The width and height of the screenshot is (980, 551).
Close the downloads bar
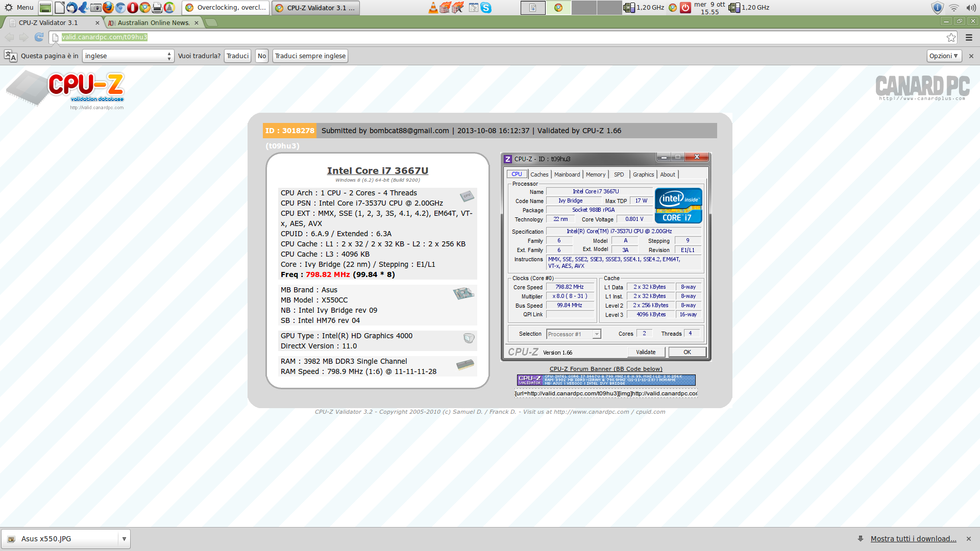(968, 539)
